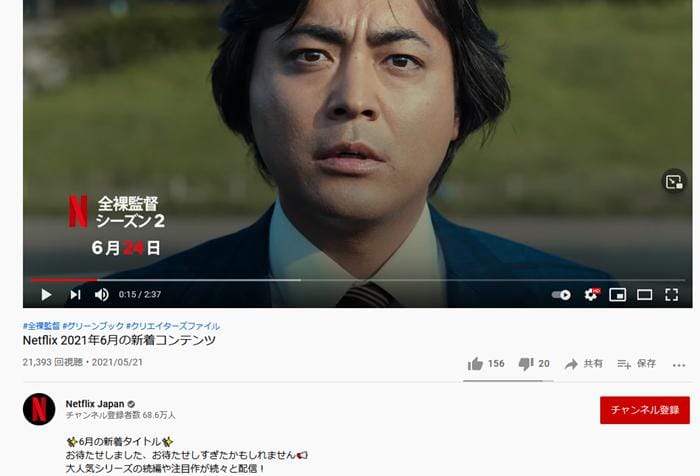Image resolution: width=700 pixels, height=476 pixels.
Task: Open the Netflix Japan channel avatar
Action: 39,409
